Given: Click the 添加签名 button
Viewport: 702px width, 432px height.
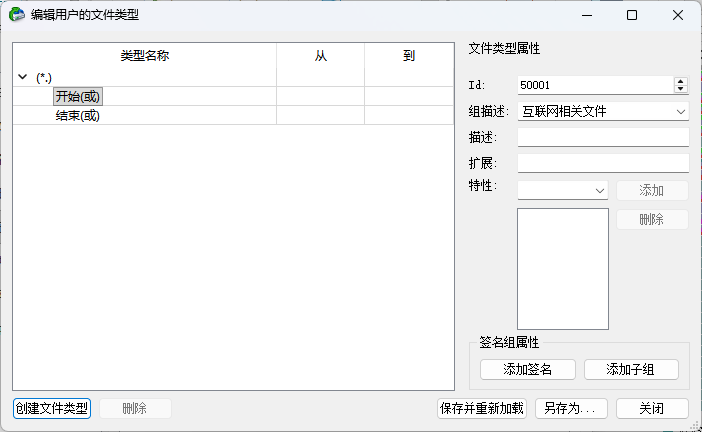Looking at the screenshot, I should click(x=527, y=369).
